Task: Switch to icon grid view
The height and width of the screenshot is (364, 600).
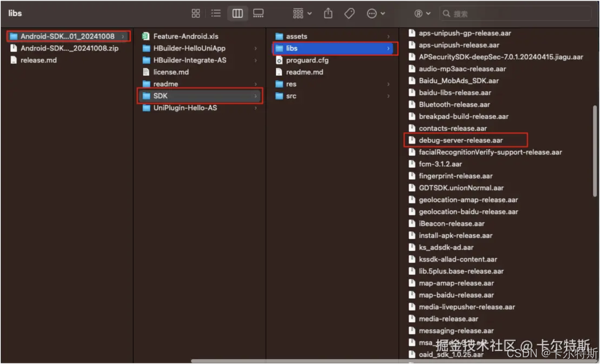Action: click(x=196, y=13)
